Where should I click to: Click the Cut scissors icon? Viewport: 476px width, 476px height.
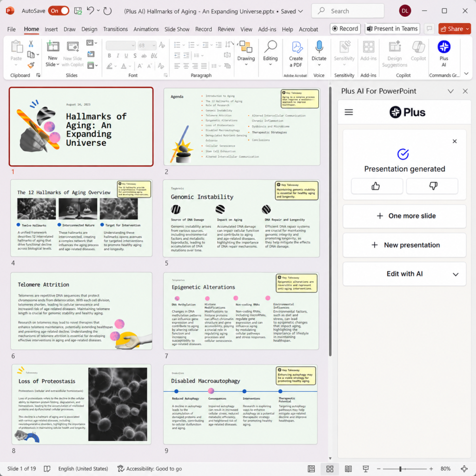tap(31, 44)
